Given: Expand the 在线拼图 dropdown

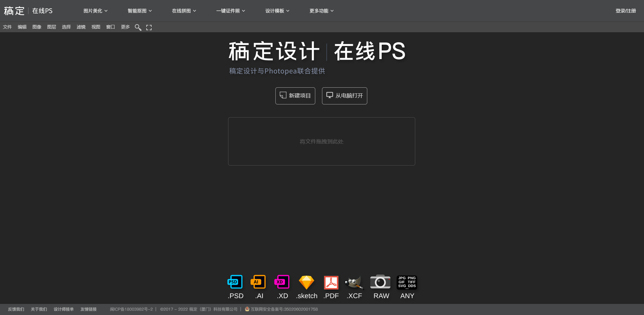Looking at the screenshot, I should point(184,11).
